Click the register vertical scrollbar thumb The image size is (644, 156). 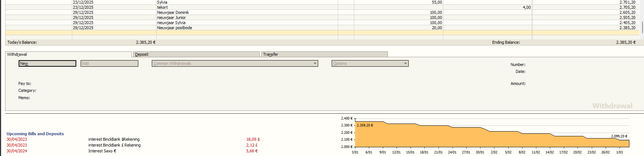click(642, 27)
